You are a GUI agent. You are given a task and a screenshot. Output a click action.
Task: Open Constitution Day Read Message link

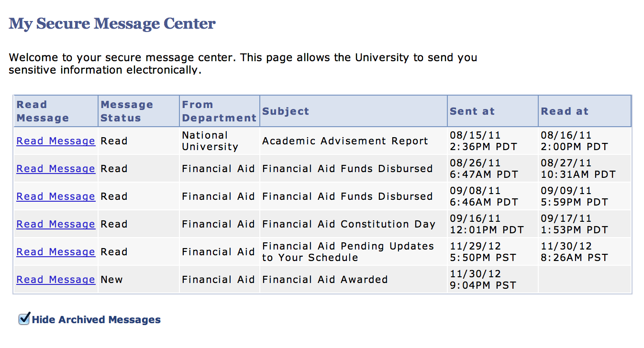click(56, 224)
